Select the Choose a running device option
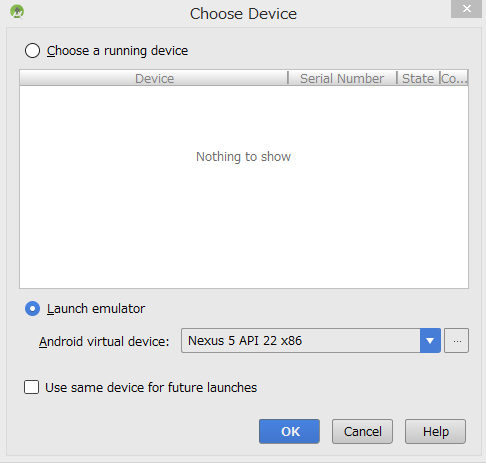This screenshot has height=463, width=486. pyautogui.click(x=32, y=51)
